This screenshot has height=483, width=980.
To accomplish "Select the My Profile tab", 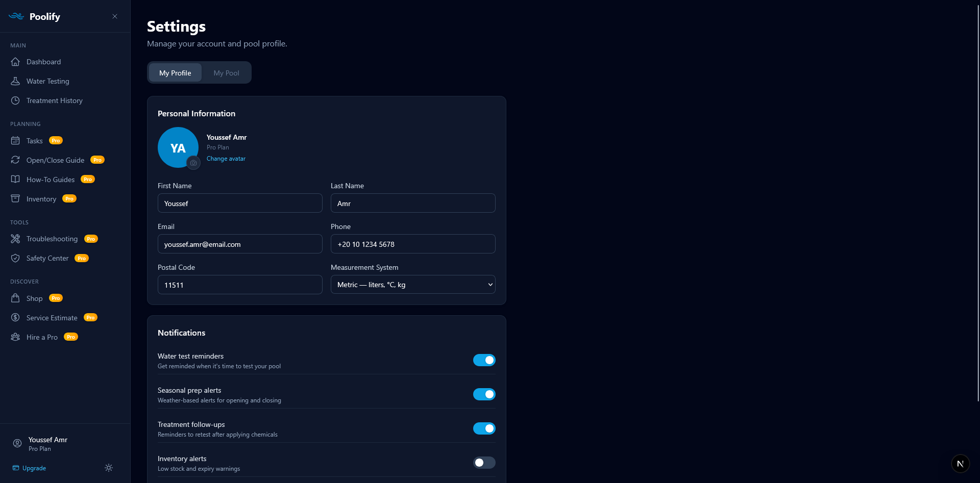I will pyautogui.click(x=175, y=72).
